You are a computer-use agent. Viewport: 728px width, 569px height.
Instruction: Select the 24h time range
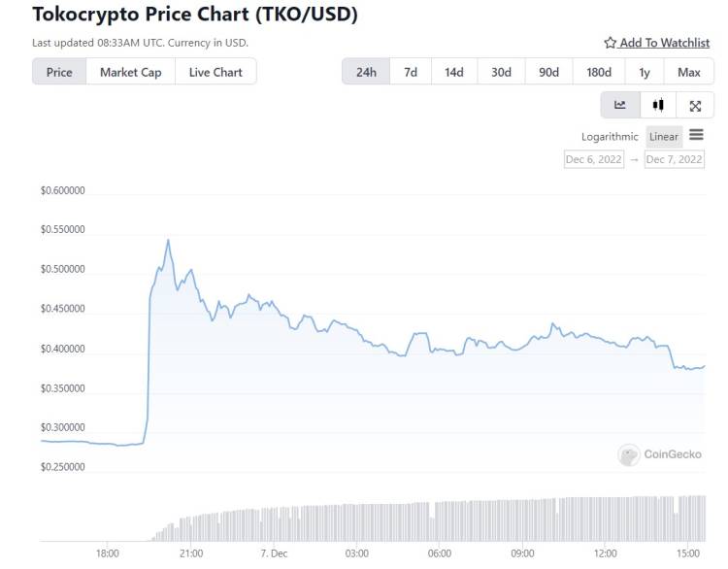coord(366,72)
